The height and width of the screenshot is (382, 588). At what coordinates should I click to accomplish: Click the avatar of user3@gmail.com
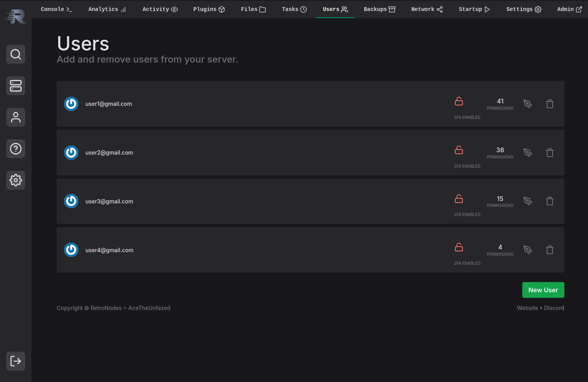pyautogui.click(x=71, y=201)
